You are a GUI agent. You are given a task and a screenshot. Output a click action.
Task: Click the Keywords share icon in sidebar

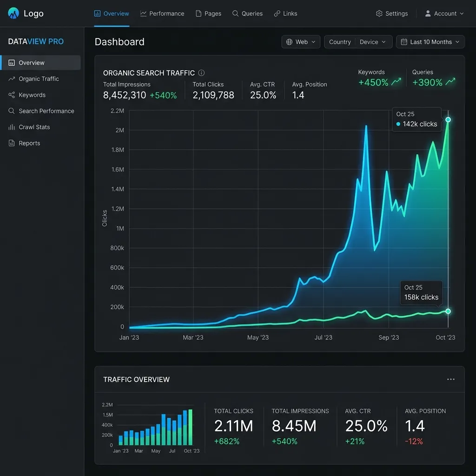(12, 95)
